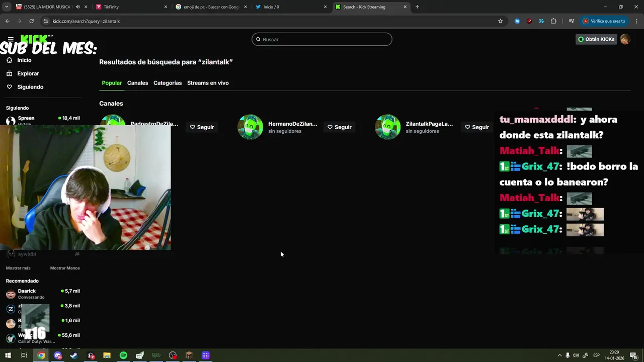
Task: Open ZilantalkPagaLa channel avatar
Action: [x=388, y=127]
